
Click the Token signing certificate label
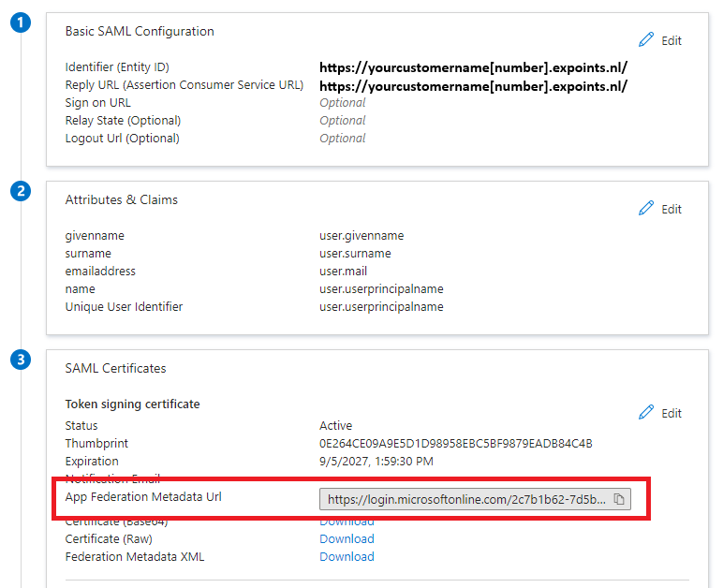[132, 404]
